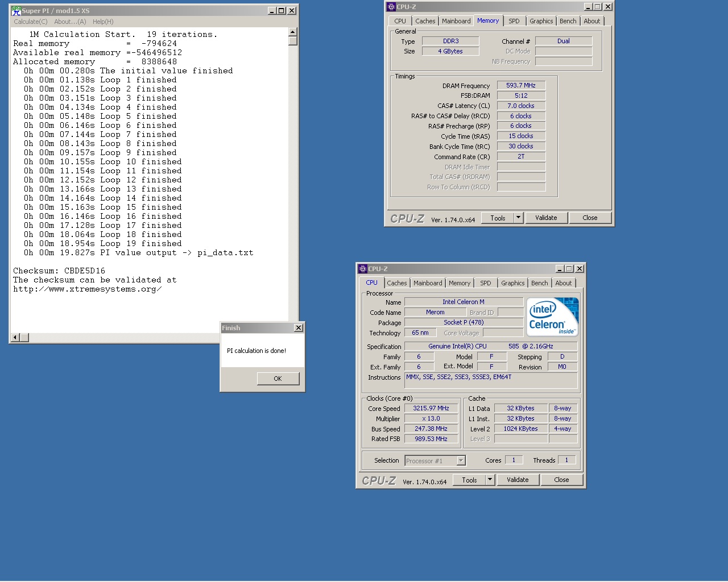Click memory Size field 4 GBytes

pos(450,51)
